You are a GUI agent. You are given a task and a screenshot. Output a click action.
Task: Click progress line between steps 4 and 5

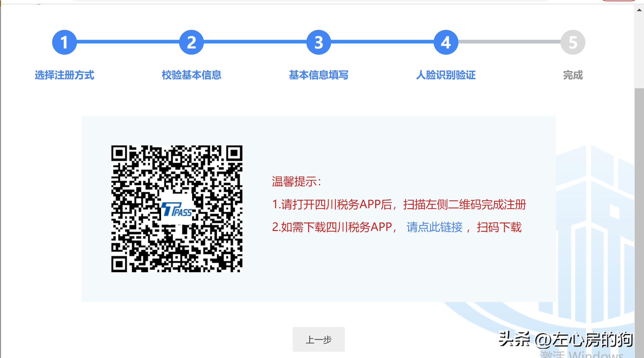pos(509,42)
